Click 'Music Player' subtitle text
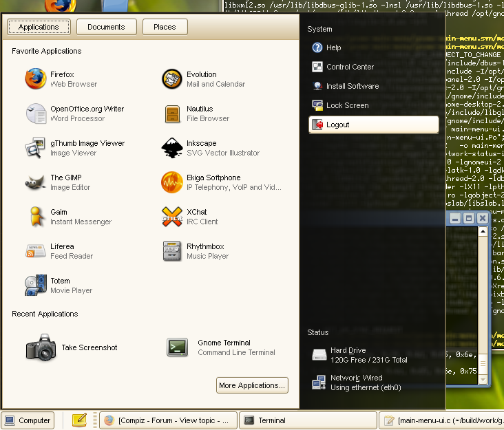 click(x=208, y=256)
